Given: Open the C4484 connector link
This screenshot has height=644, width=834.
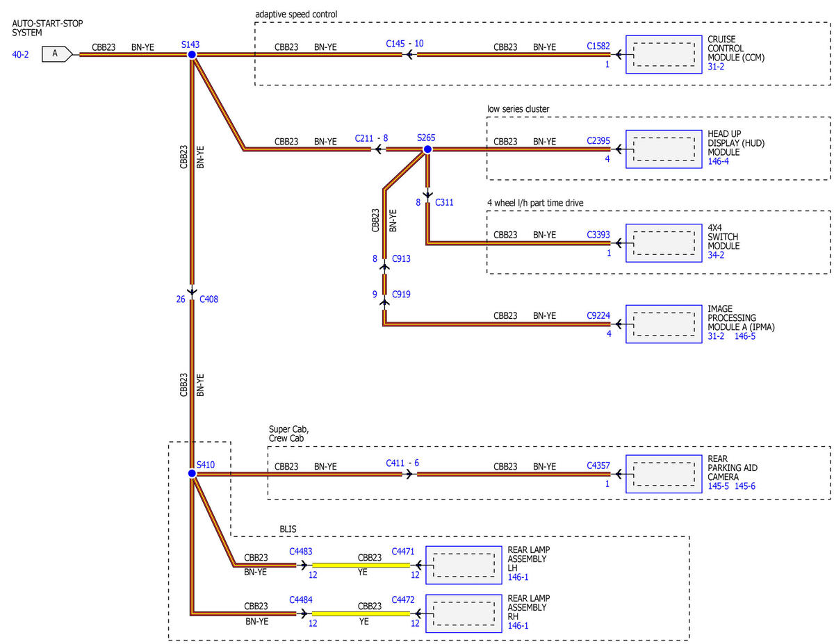Looking at the screenshot, I should 301,599.
